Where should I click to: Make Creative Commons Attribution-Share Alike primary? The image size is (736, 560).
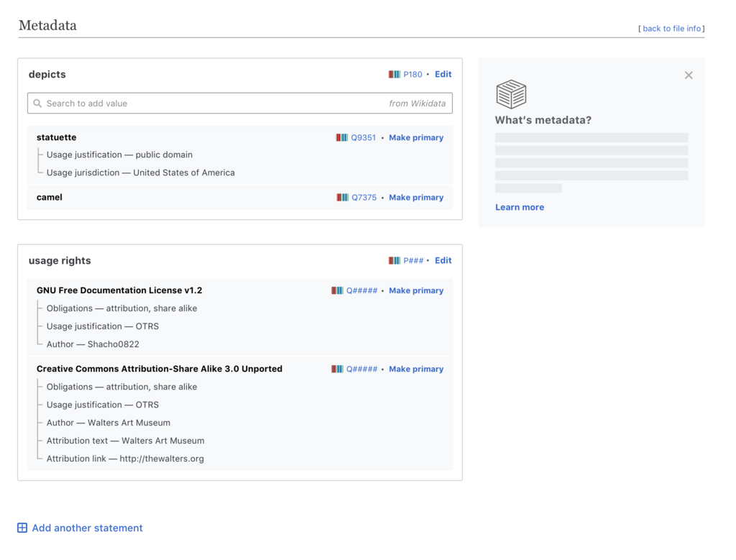[416, 369]
